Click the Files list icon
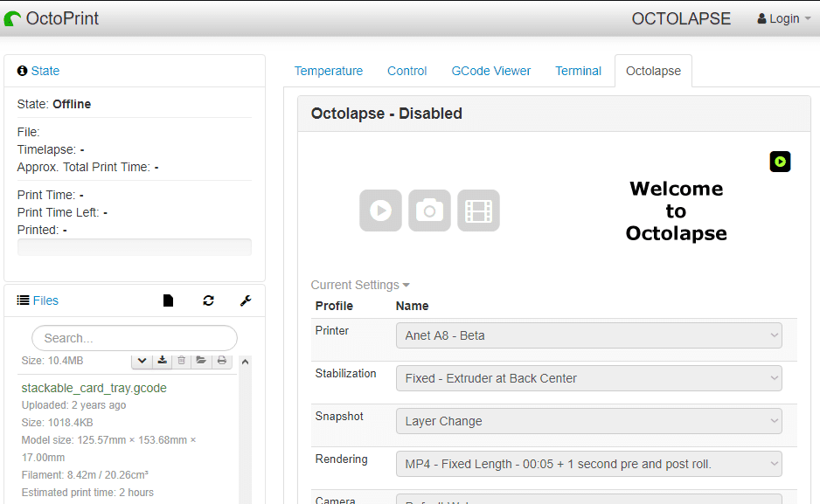This screenshot has height=504, width=820. coord(23,300)
